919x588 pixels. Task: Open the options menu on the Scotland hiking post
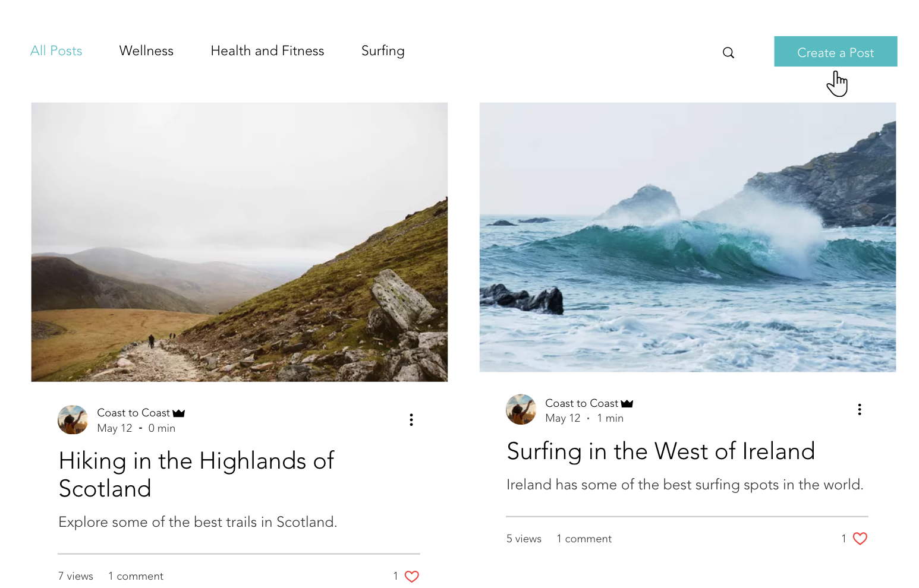click(x=411, y=419)
